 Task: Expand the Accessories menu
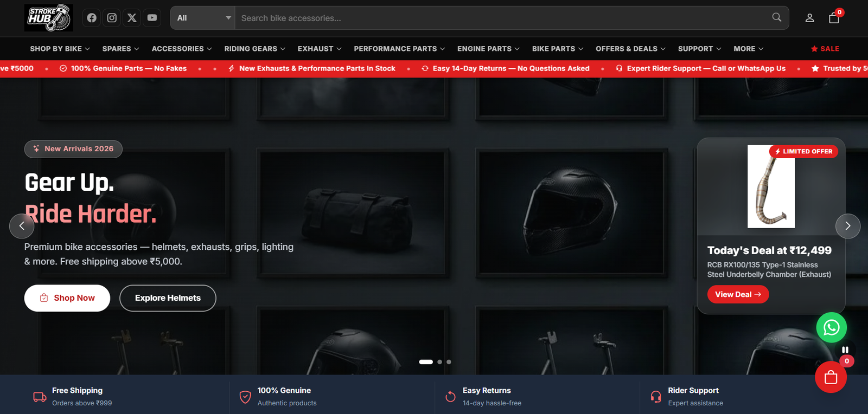(182, 49)
